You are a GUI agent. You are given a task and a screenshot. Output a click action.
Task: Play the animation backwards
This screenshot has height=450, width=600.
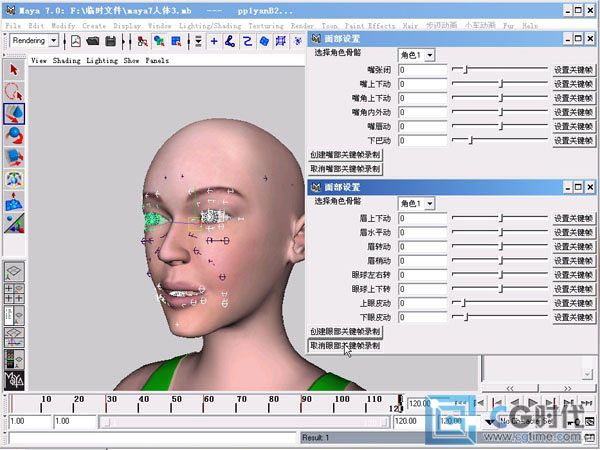[x=515, y=403]
